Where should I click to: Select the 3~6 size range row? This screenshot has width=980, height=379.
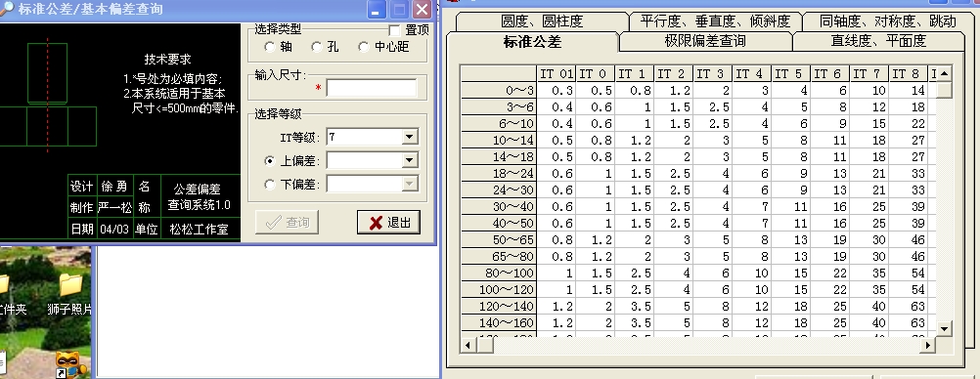coord(499,107)
